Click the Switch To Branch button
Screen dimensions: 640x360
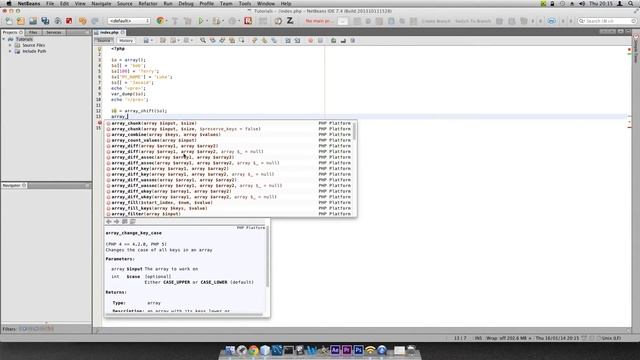(473, 21)
